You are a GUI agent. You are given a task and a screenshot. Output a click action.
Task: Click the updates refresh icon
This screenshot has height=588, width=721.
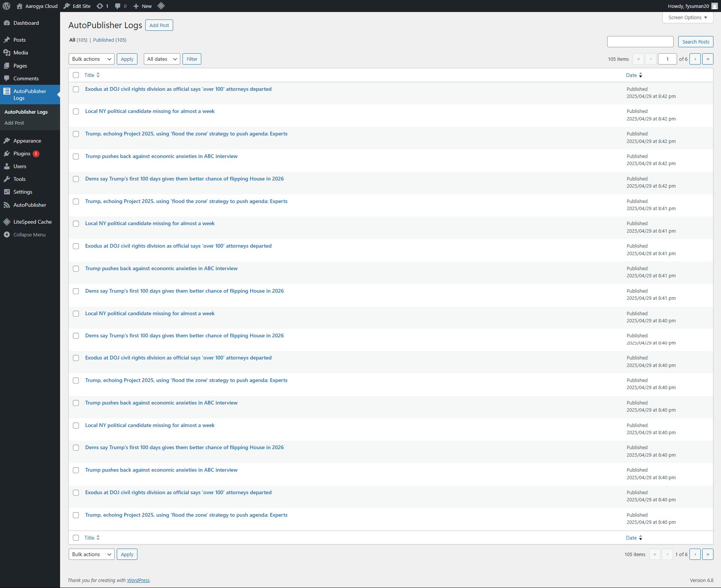pyautogui.click(x=100, y=6)
